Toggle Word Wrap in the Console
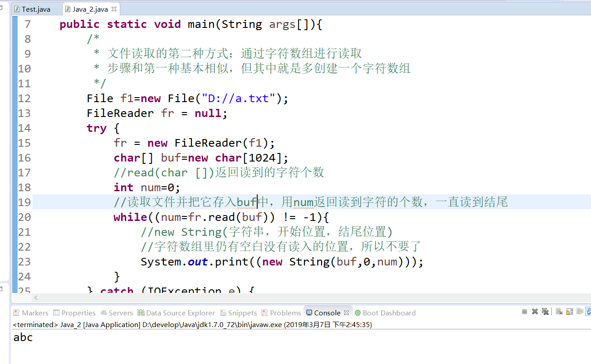Screen dimensions: 591x364 579,311
